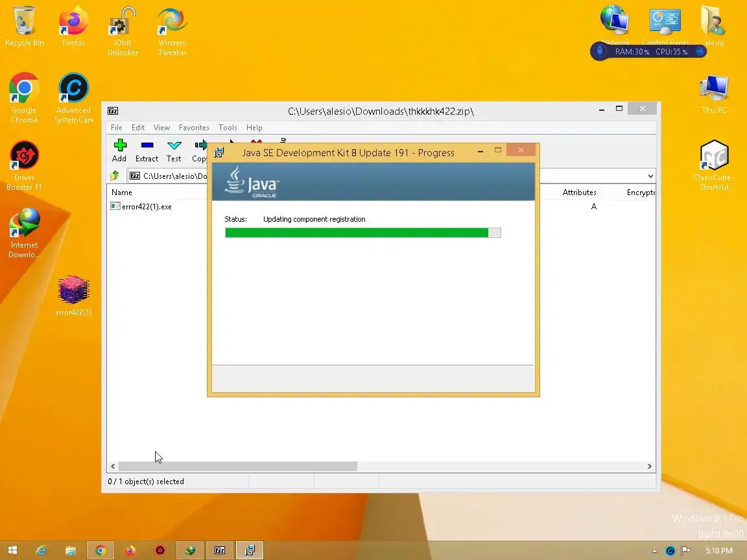Click the Encrypted column header

point(641,192)
